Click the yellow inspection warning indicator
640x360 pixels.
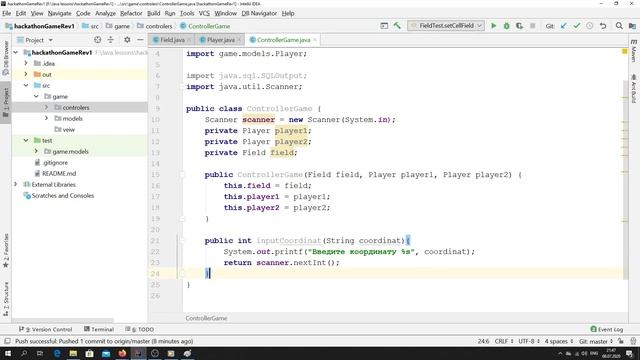click(x=624, y=51)
